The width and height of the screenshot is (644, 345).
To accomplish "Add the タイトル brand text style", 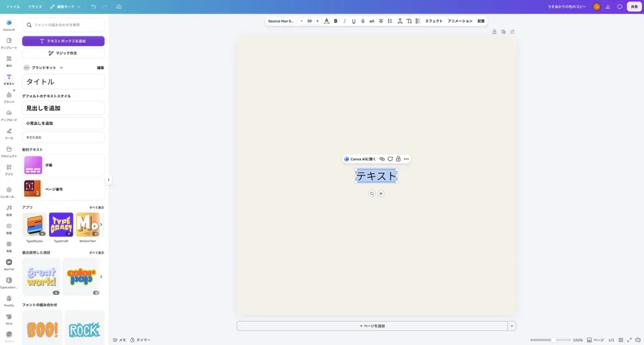I will point(64,82).
